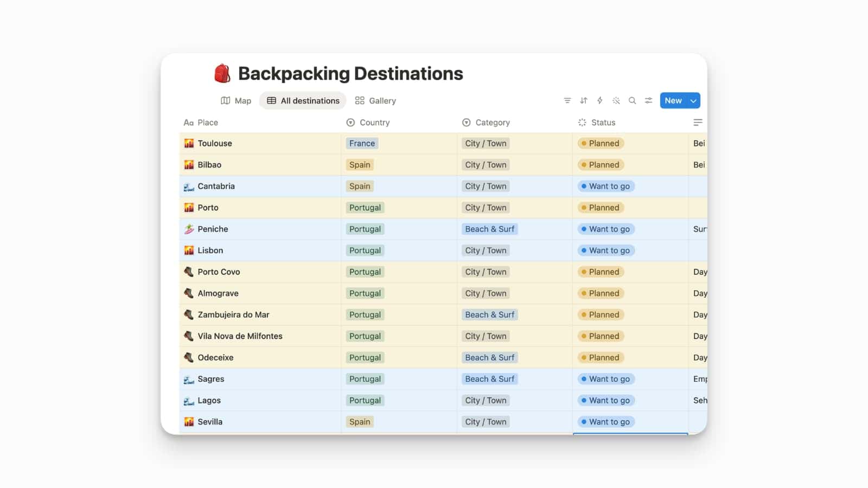This screenshot has width=868, height=488.
Task: Open the Peniche place entry
Action: click(x=213, y=229)
